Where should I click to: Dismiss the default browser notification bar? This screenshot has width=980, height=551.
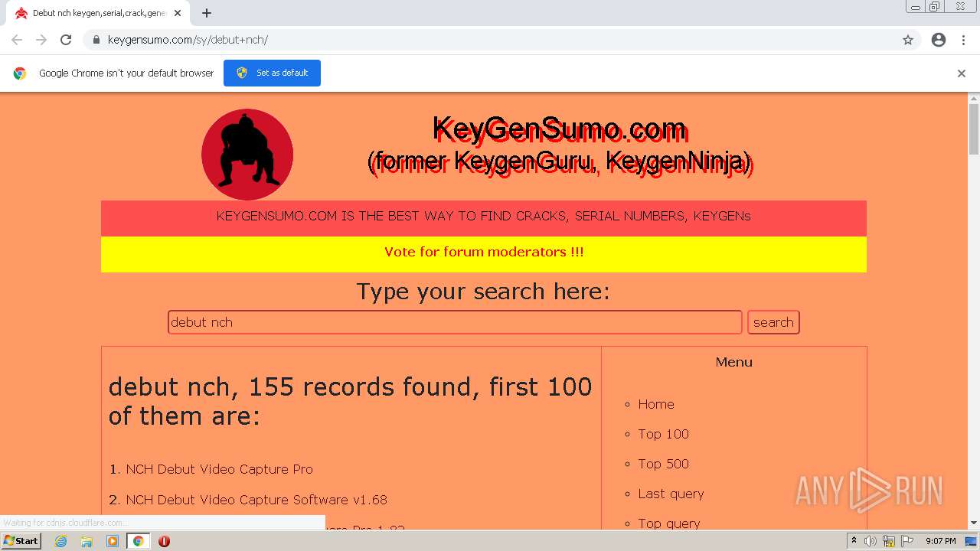point(962,73)
